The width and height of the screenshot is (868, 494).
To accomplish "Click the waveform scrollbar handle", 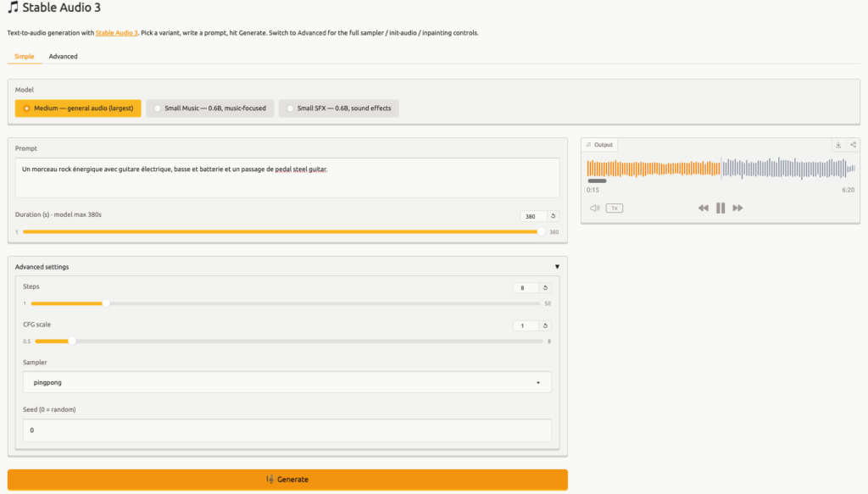I will (597, 180).
